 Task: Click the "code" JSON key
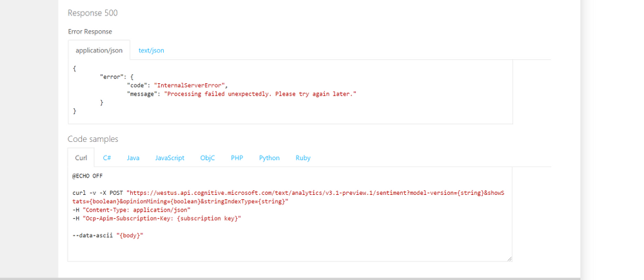[137, 85]
